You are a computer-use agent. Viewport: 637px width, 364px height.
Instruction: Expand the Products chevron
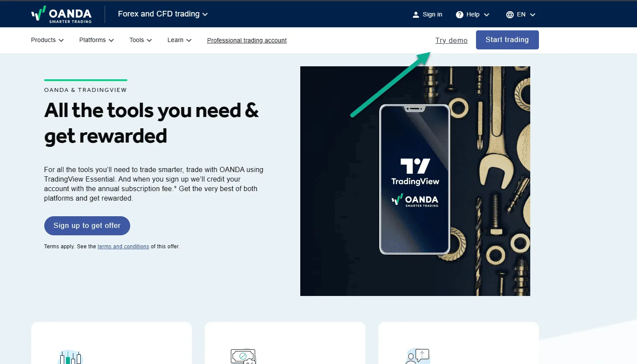[x=61, y=40]
